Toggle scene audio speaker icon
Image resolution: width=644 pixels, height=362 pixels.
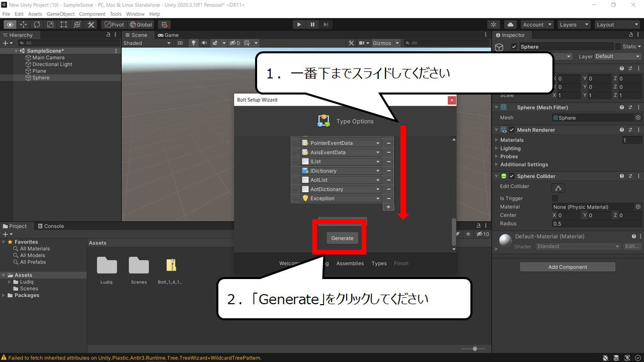(204, 43)
